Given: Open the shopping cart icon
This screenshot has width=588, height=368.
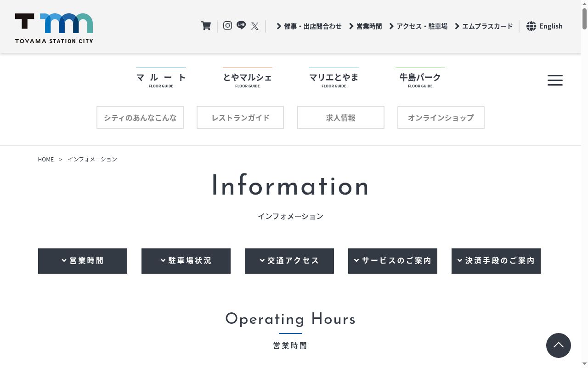Looking at the screenshot, I should (x=206, y=26).
